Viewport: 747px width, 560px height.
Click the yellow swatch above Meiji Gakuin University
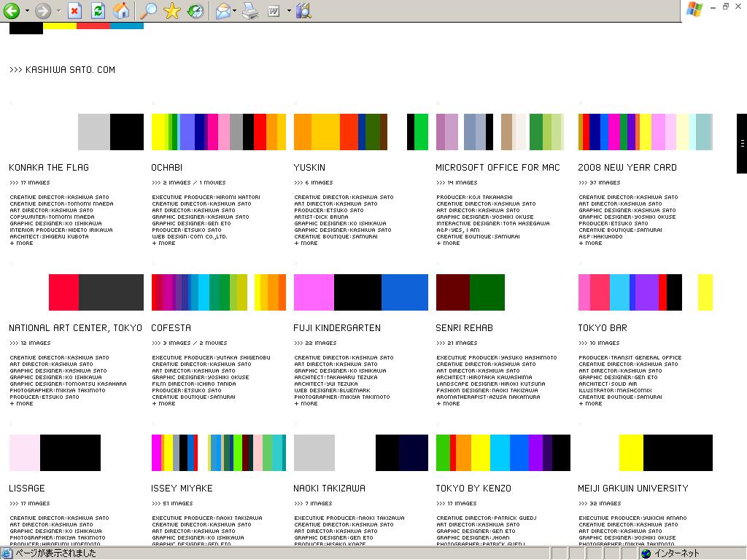(x=631, y=453)
